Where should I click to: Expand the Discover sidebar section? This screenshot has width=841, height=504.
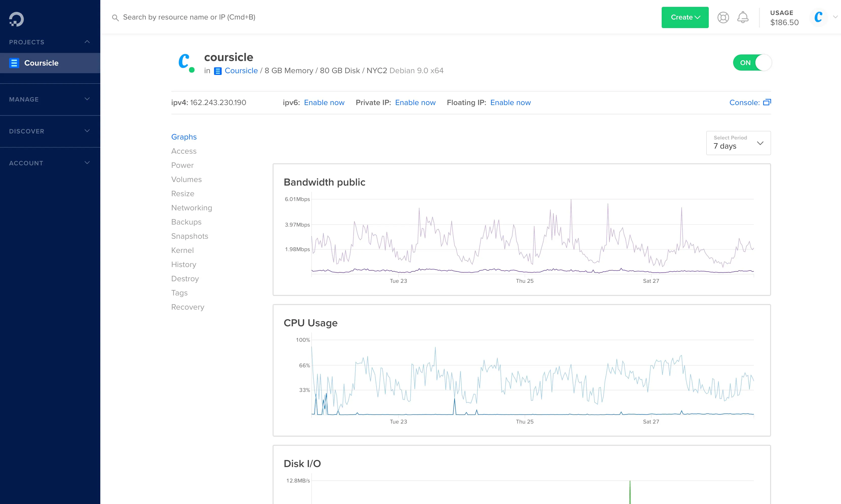click(x=87, y=131)
